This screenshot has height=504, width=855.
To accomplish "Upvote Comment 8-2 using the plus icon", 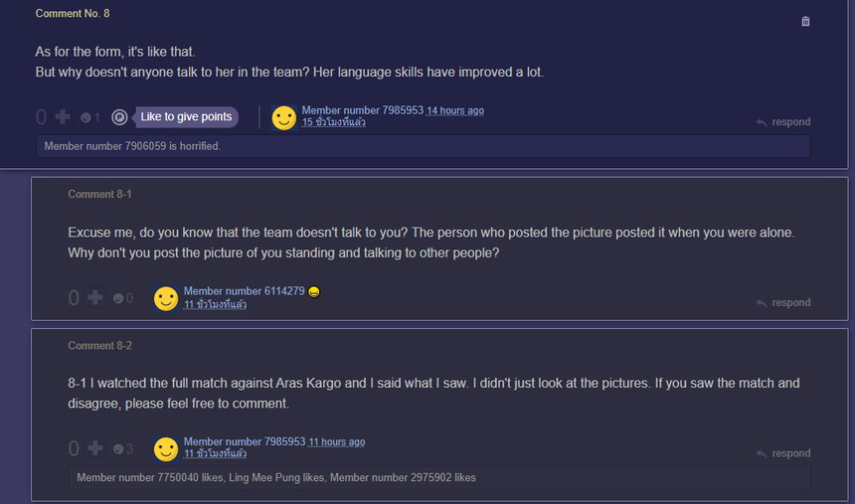I will [x=95, y=448].
